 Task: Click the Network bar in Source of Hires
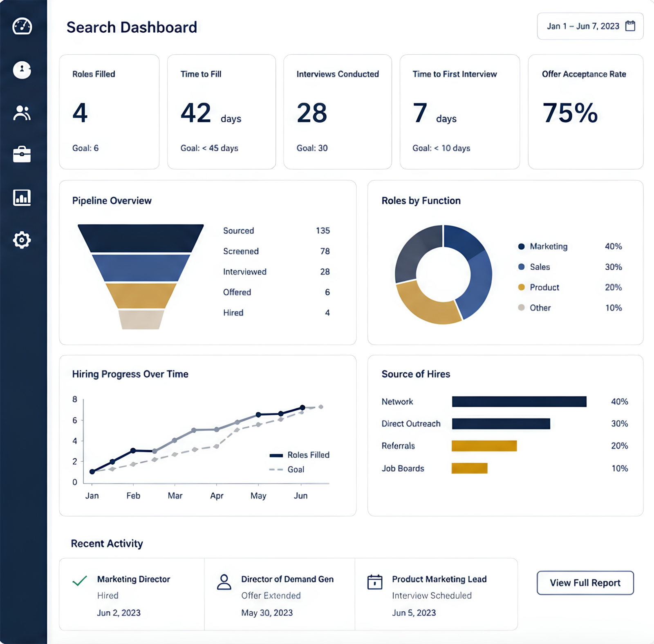coord(519,401)
